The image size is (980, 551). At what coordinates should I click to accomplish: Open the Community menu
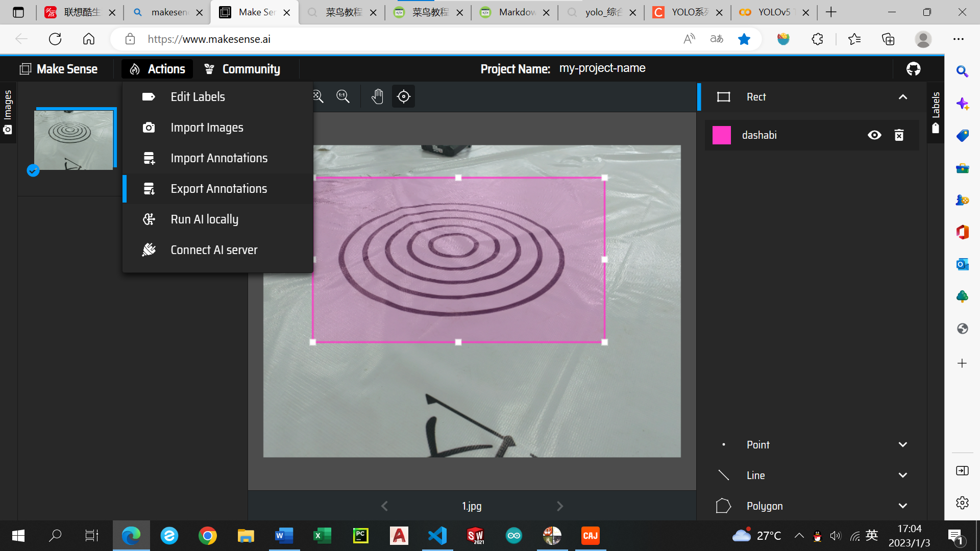242,69
